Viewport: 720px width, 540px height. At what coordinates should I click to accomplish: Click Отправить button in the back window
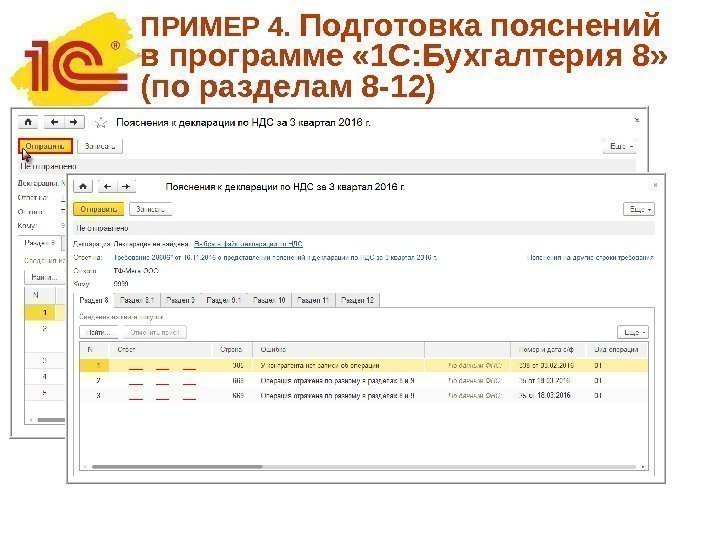[x=45, y=146]
